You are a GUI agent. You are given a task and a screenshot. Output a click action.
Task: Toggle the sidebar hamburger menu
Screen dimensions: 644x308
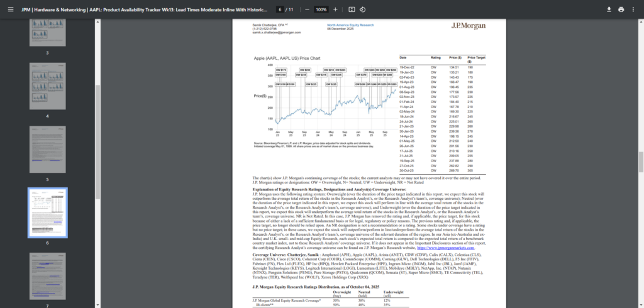click(x=10, y=9)
